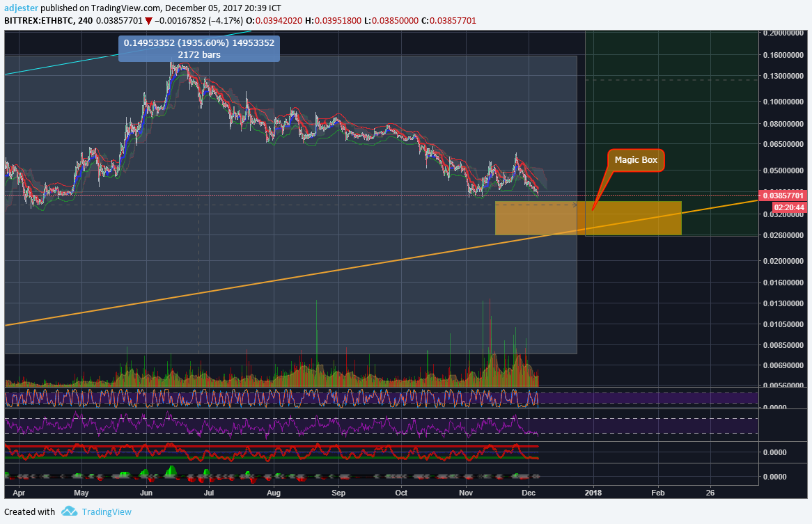Image resolution: width=812 pixels, height=524 pixels.
Task: Click the C:0.03857701 close value
Action: point(448,21)
